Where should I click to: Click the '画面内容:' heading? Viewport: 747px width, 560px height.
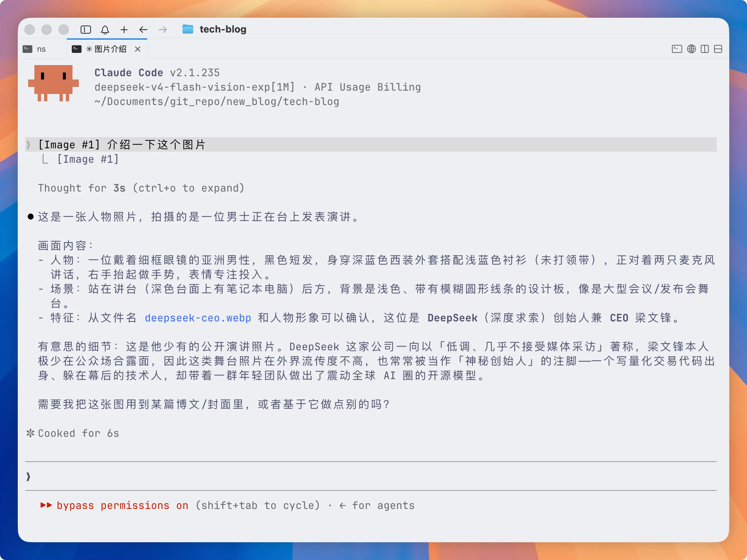[65, 246]
